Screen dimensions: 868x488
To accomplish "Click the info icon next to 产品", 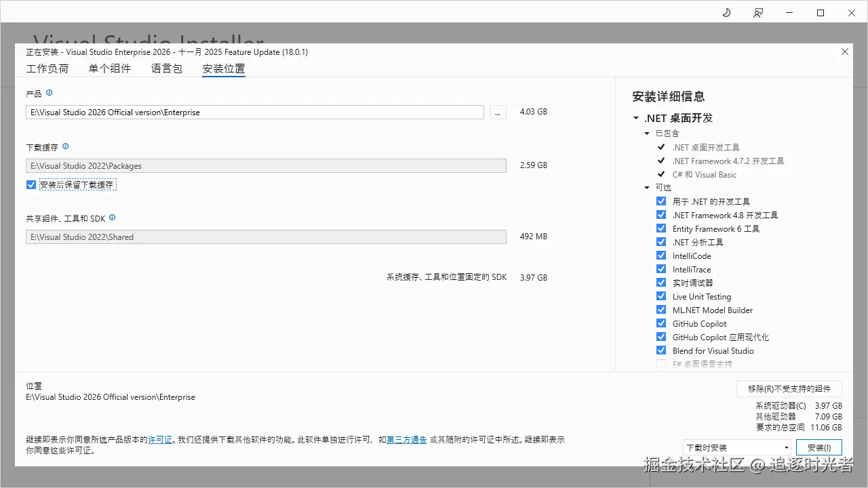I will point(49,93).
